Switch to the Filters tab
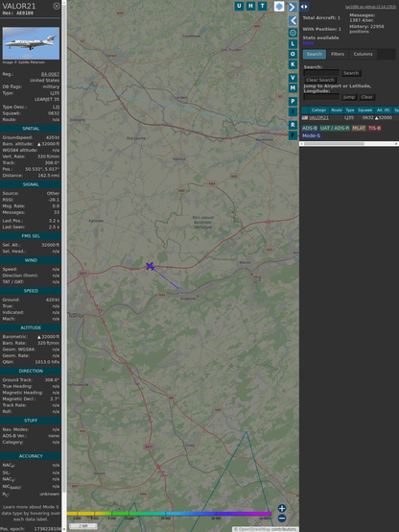The height and width of the screenshot is (532, 399). coord(338,54)
